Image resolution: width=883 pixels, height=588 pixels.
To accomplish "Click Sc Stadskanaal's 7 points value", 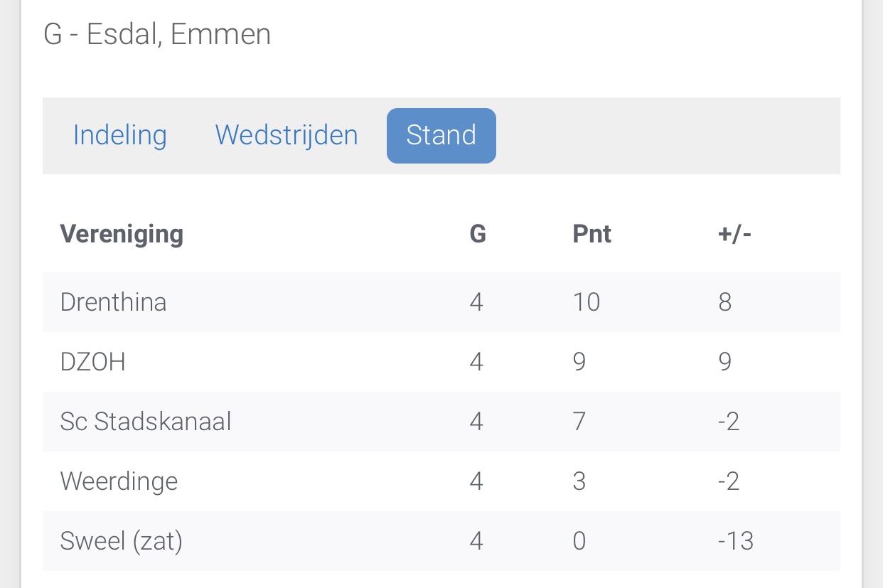I will [579, 422].
